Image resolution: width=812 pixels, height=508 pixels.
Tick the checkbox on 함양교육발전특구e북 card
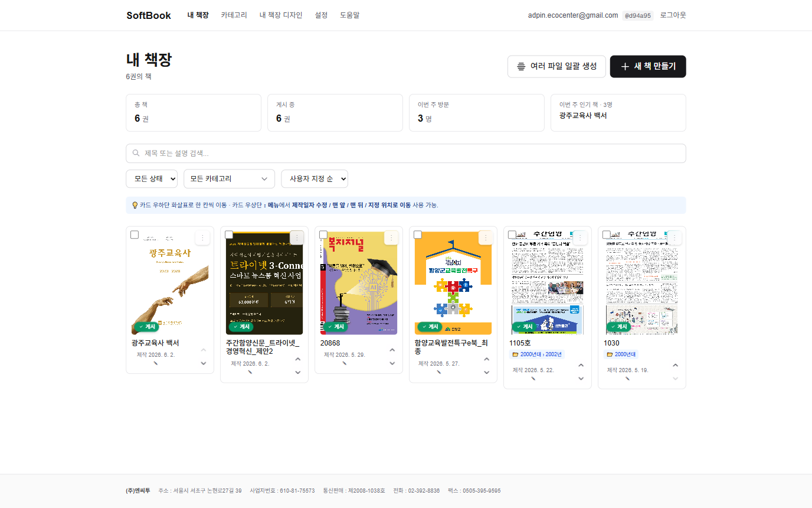tap(418, 235)
